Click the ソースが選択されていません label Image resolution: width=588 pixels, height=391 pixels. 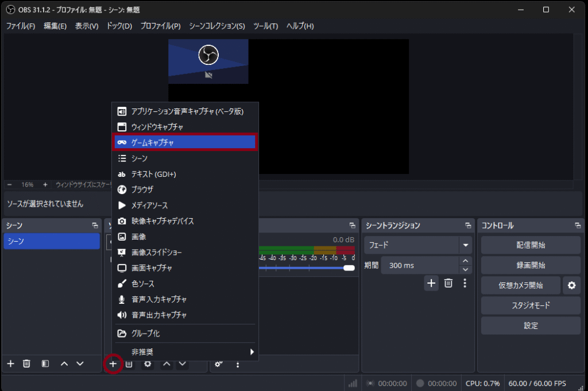click(45, 204)
